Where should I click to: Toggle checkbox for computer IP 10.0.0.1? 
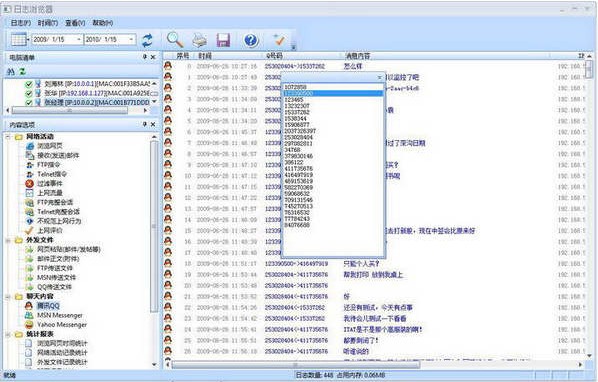pos(29,84)
